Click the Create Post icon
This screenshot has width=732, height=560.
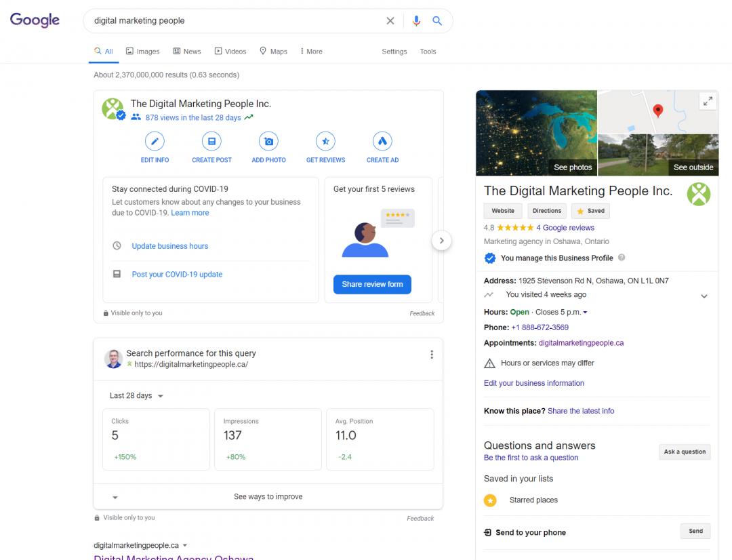[211, 141]
